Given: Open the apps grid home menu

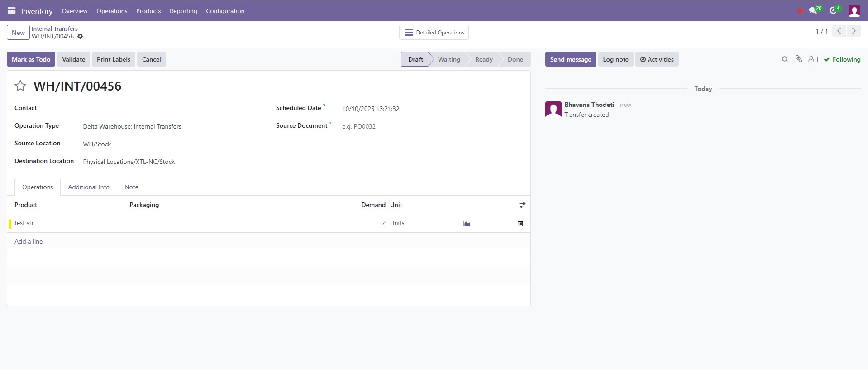Looking at the screenshot, I should (x=11, y=11).
